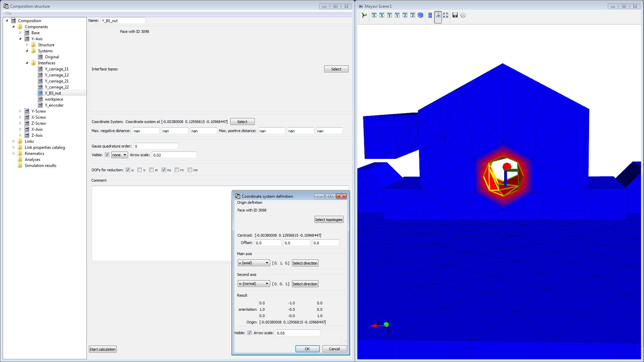
Task: Toggle parallel projection in Mayavi toolbar
Action: [430, 15]
